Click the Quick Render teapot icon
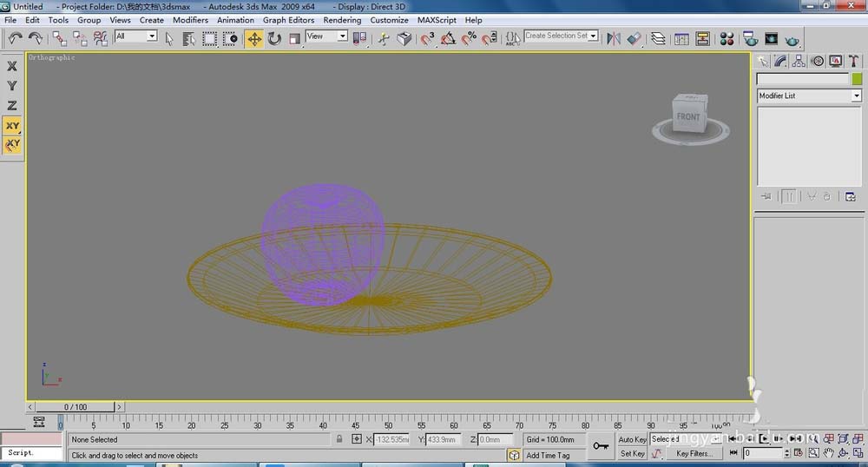 click(x=792, y=40)
